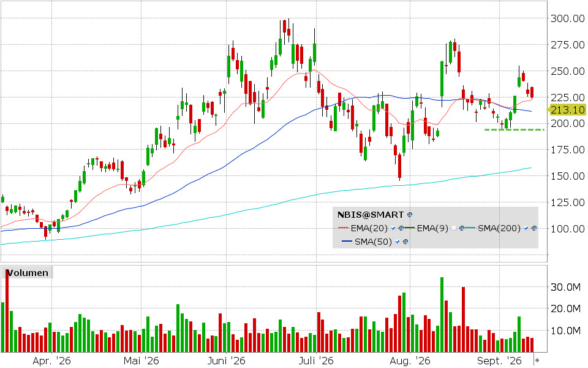This screenshot has width=588, height=368.
Task: Open SMA(50) indicator settings icon
Action: click(x=405, y=242)
